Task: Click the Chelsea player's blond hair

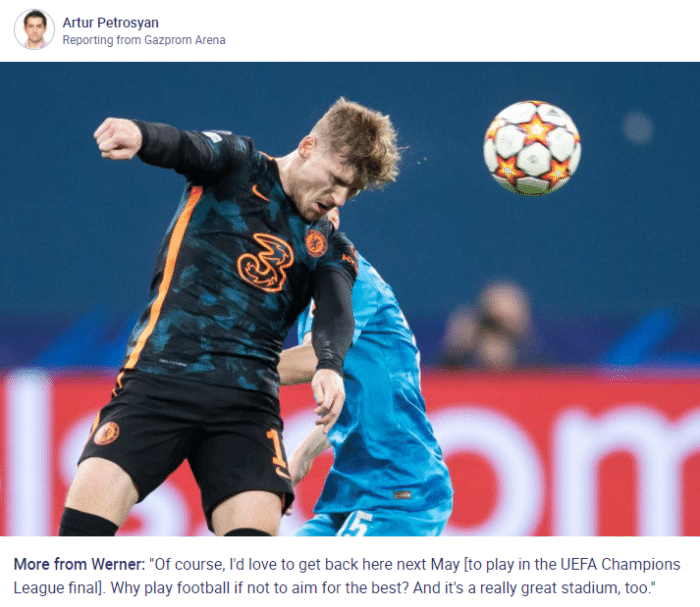Action: point(357,138)
